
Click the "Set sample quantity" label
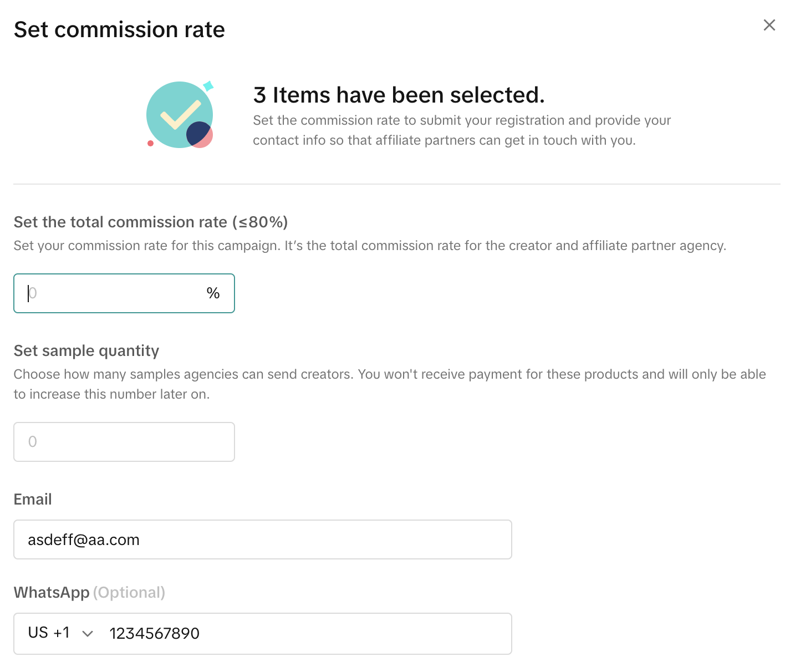[86, 350]
